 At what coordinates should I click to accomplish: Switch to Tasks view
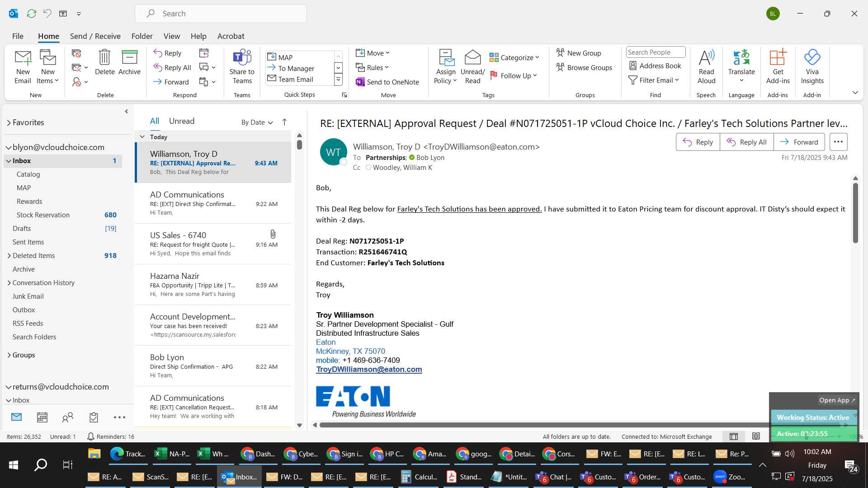(94, 417)
